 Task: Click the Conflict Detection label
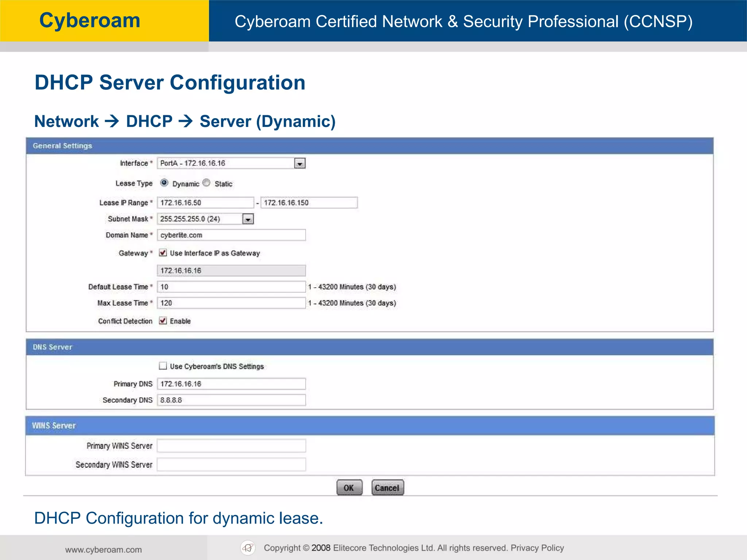tap(125, 321)
